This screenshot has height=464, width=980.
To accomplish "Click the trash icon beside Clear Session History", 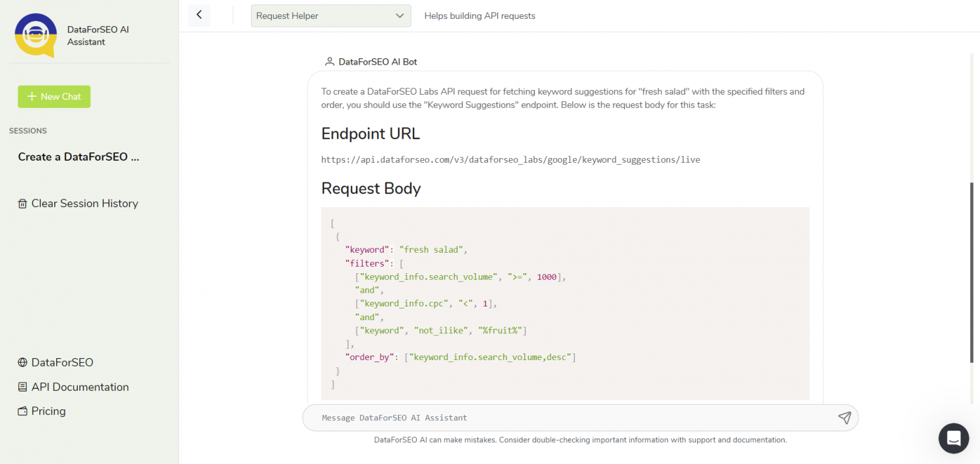I will (22, 203).
